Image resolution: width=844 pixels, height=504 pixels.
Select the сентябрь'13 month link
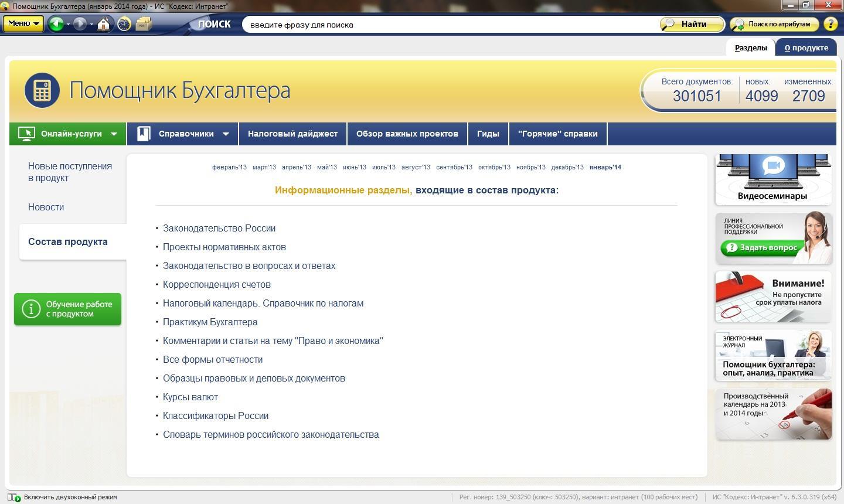pos(454,167)
